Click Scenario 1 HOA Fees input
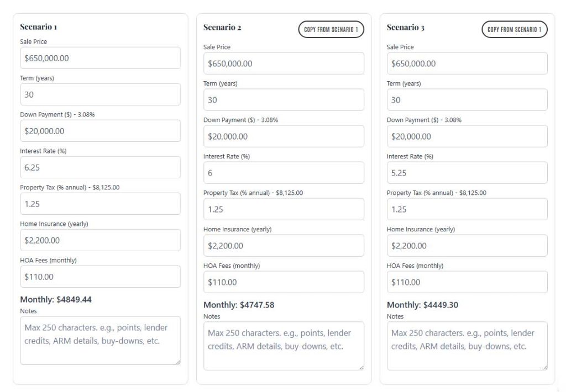Screen dimensions: 566x392 tap(100, 277)
